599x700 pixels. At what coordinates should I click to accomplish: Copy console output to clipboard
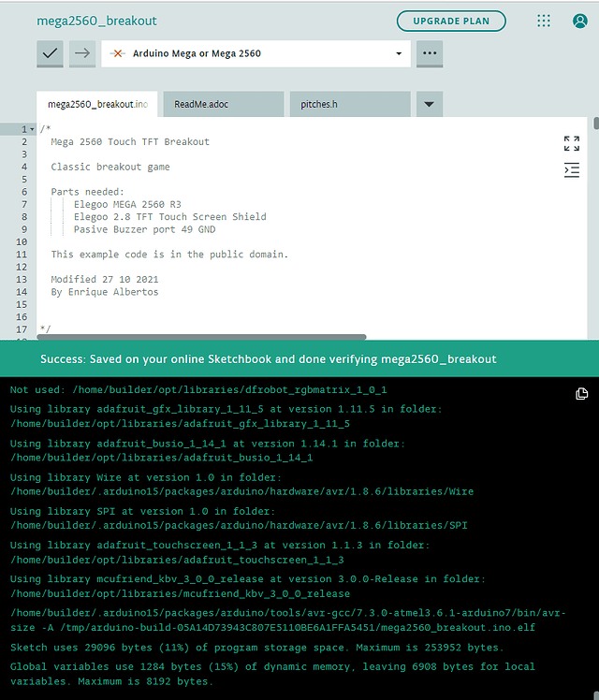click(581, 393)
